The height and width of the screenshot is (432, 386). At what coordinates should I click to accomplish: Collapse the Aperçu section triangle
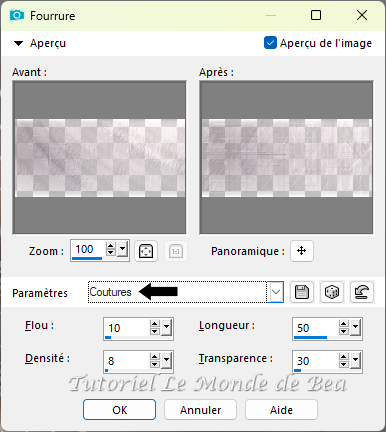pyautogui.click(x=18, y=43)
